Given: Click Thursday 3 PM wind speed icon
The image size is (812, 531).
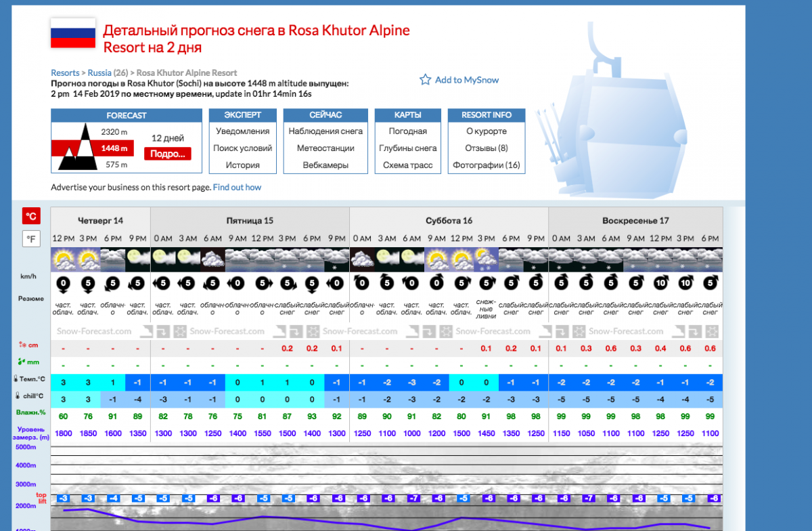Looking at the screenshot, I should click(88, 284).
